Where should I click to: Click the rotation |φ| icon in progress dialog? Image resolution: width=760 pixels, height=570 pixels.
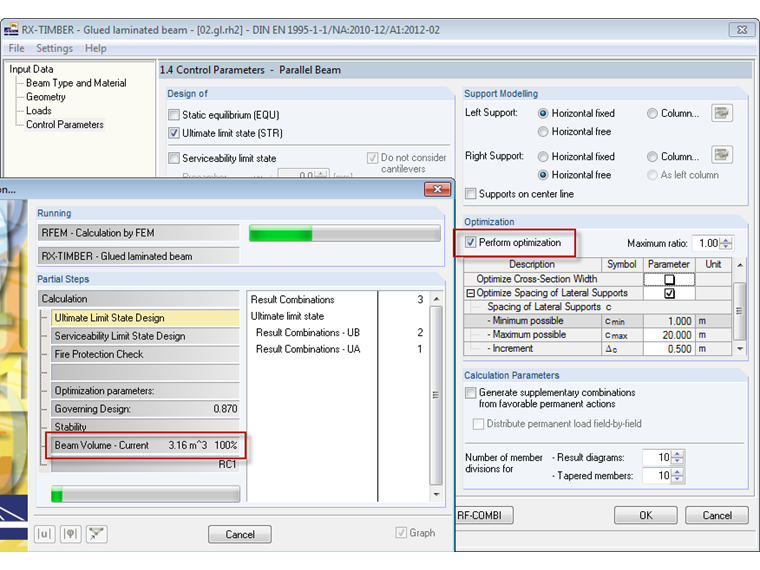tap(71, 534)
